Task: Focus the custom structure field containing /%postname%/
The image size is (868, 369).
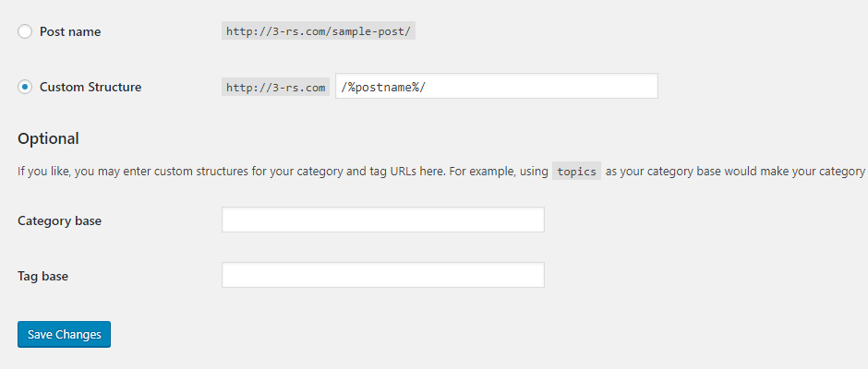Action: pyautogui.click(x=497, y=86)
